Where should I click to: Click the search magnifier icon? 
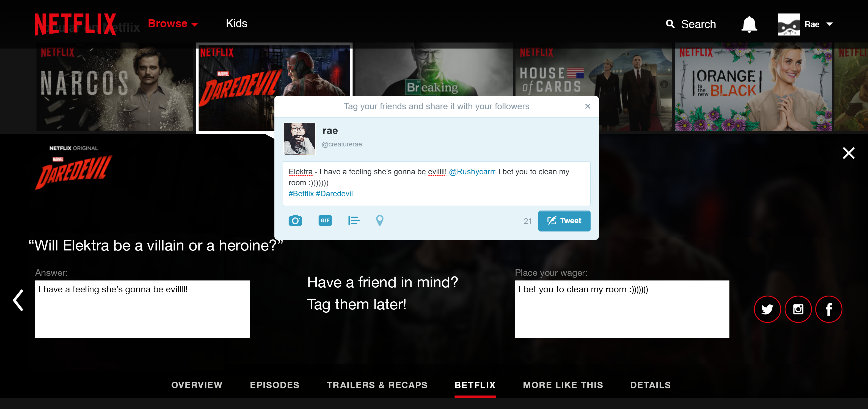670,24
